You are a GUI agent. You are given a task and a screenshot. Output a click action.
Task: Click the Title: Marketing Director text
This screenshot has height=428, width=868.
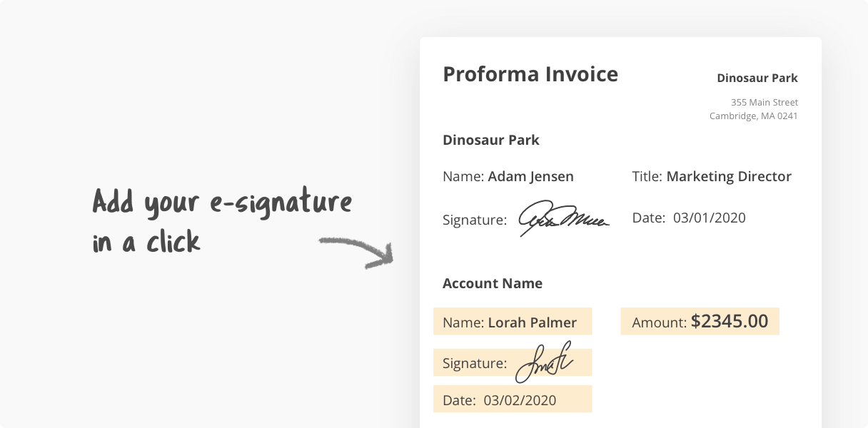[x=712, y=176]
